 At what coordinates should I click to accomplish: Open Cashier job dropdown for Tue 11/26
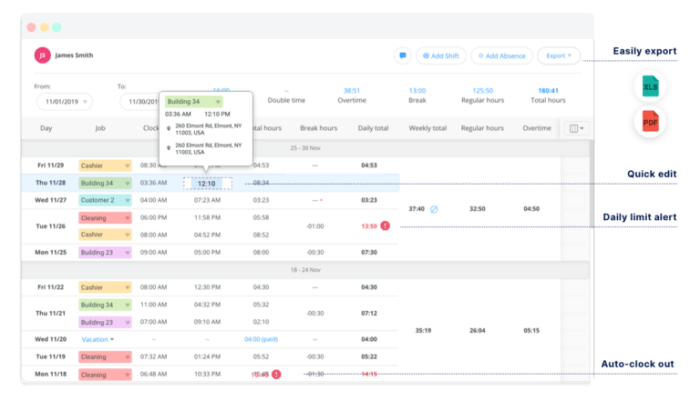pos(105,234)
